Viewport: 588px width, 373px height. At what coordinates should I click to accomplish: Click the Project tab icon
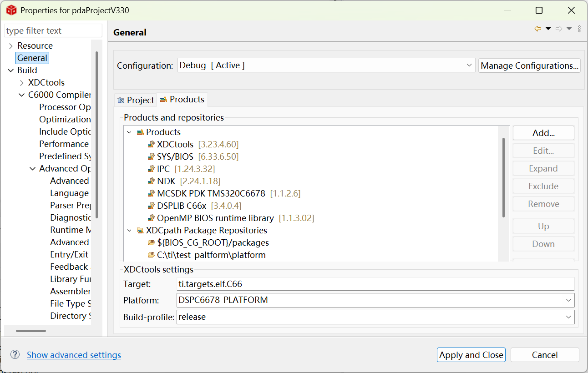point(121,100)
